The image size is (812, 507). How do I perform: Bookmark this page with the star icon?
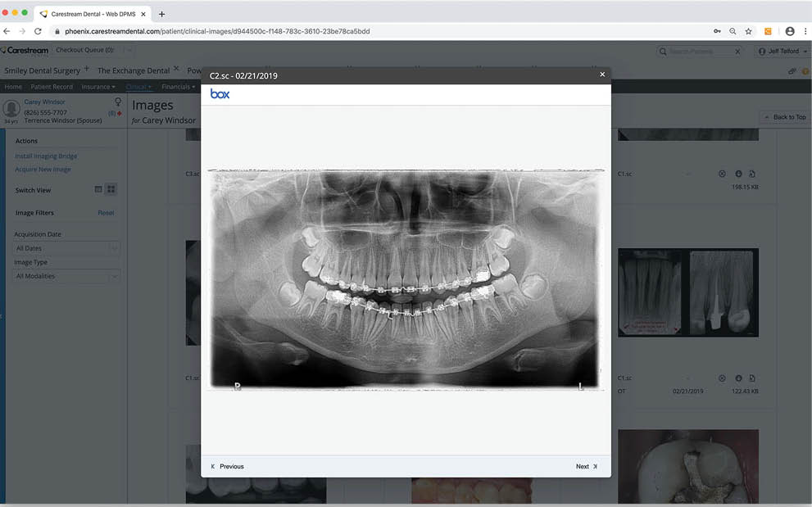click(x=748, y=31)
